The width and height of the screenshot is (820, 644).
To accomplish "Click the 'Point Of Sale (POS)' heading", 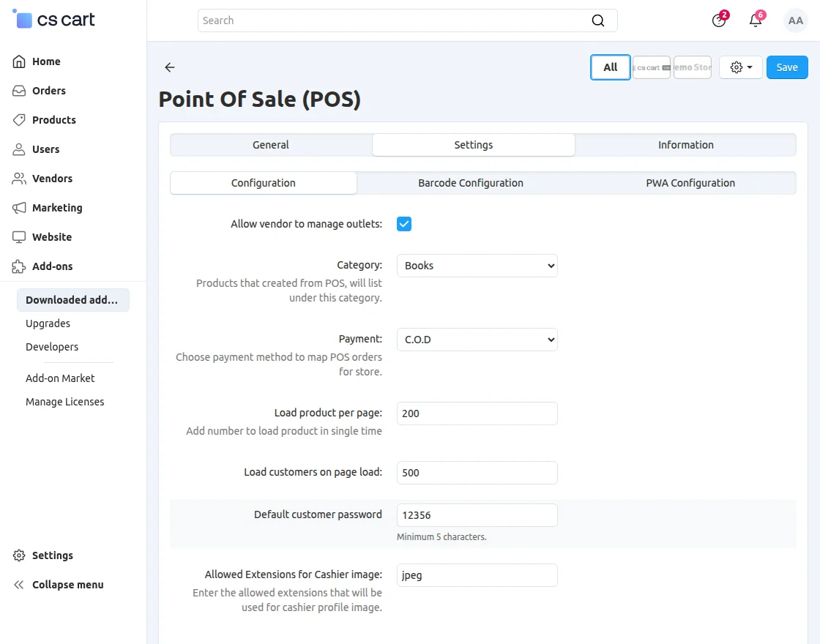I will [260, 100].
